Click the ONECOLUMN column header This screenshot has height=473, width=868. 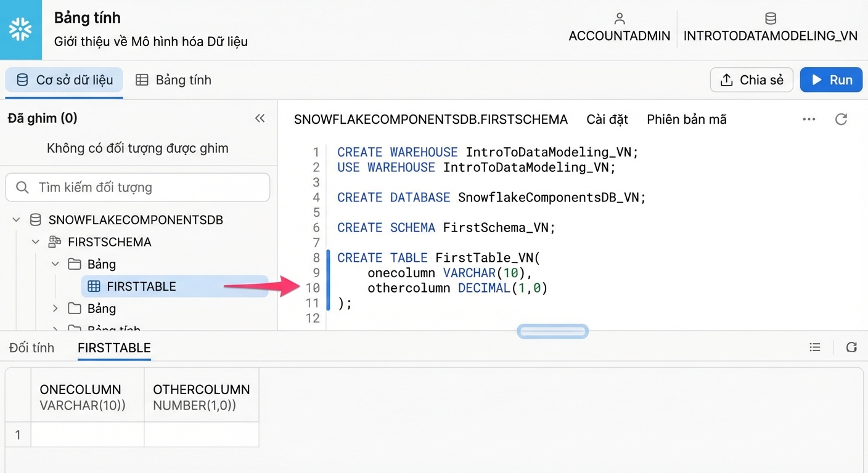pos(88,397)
